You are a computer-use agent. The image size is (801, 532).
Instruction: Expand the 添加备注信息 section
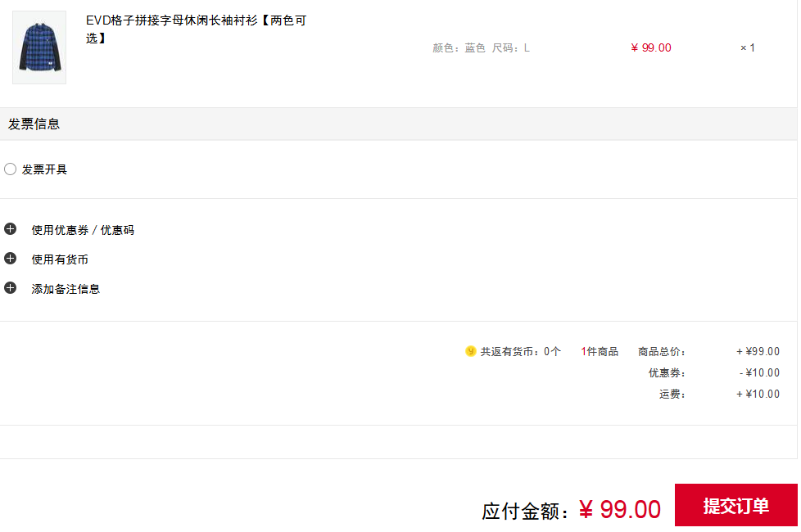pyautogui.click(x=66, y=289)
